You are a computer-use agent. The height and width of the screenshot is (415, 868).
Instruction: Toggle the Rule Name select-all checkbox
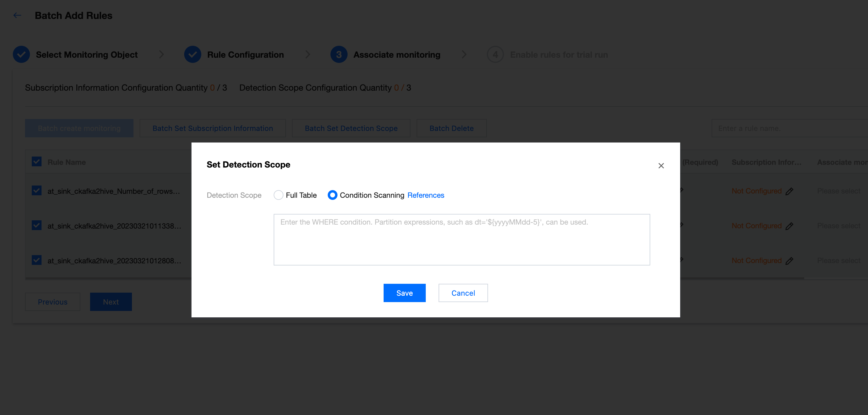(x=37, y=161)
